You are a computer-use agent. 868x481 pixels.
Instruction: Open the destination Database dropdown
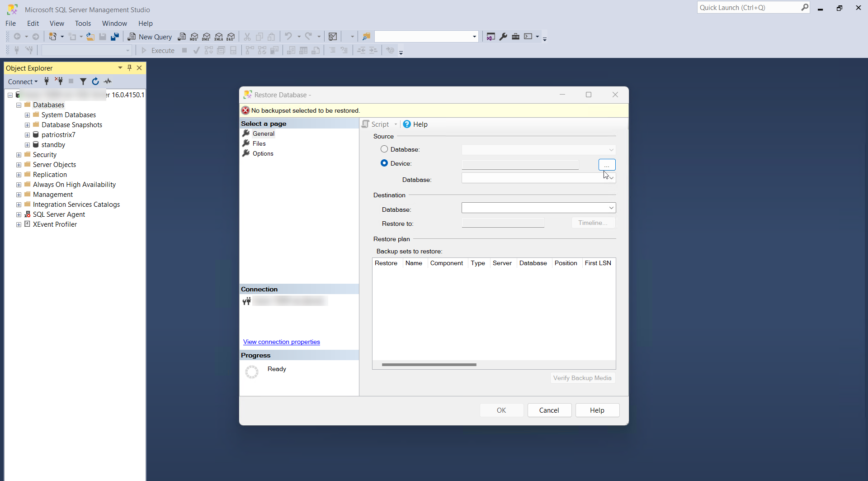(611, 208)
